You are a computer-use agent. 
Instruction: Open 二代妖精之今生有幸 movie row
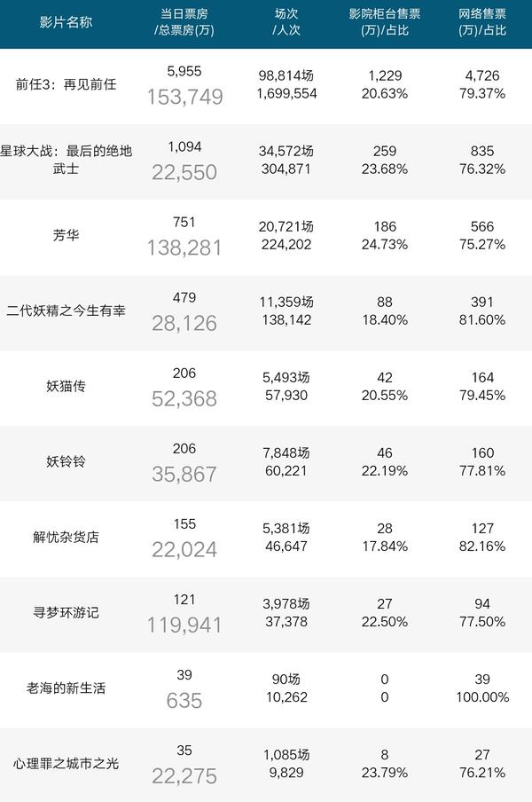[66, 311]
